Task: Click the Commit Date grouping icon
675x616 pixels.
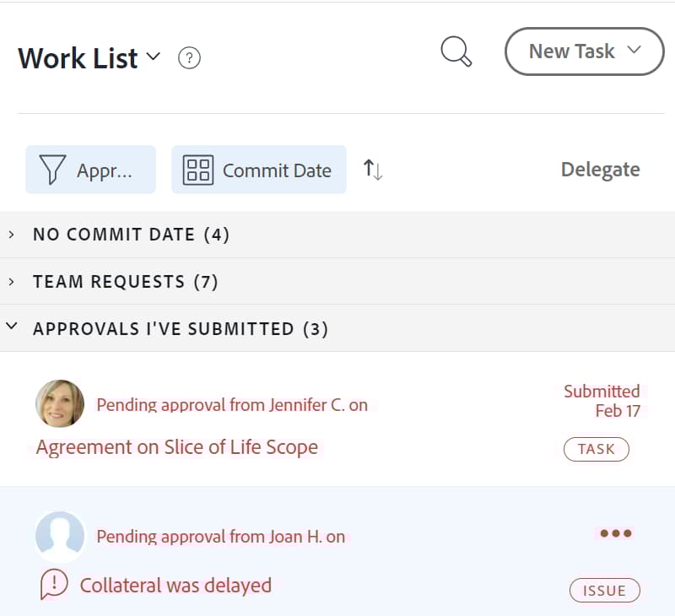Action: coord(197,170)
